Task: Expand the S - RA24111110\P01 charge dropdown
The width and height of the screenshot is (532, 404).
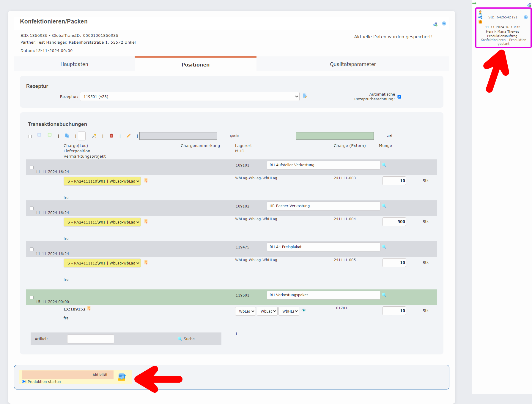Action: pos(102,181)
